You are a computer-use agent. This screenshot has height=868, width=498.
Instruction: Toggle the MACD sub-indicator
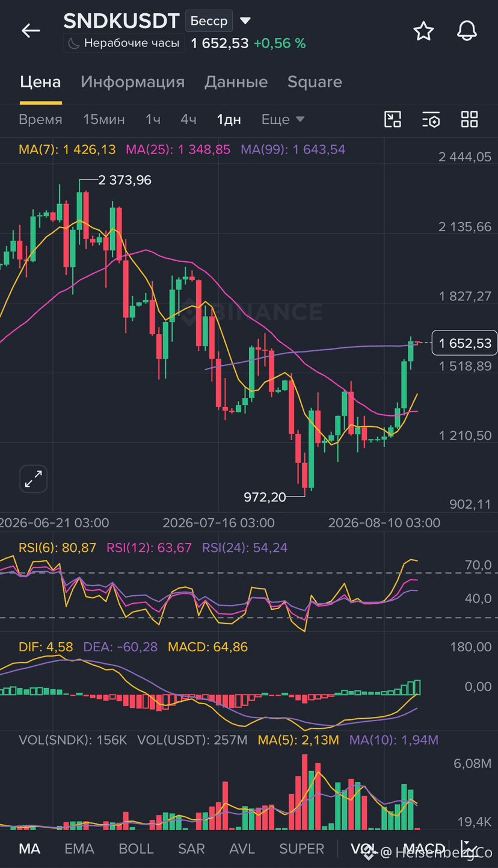tap(424, 849)
